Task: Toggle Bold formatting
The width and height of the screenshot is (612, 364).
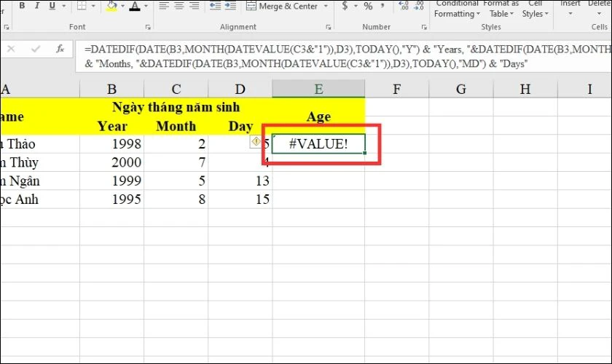Action: point(23,6)
